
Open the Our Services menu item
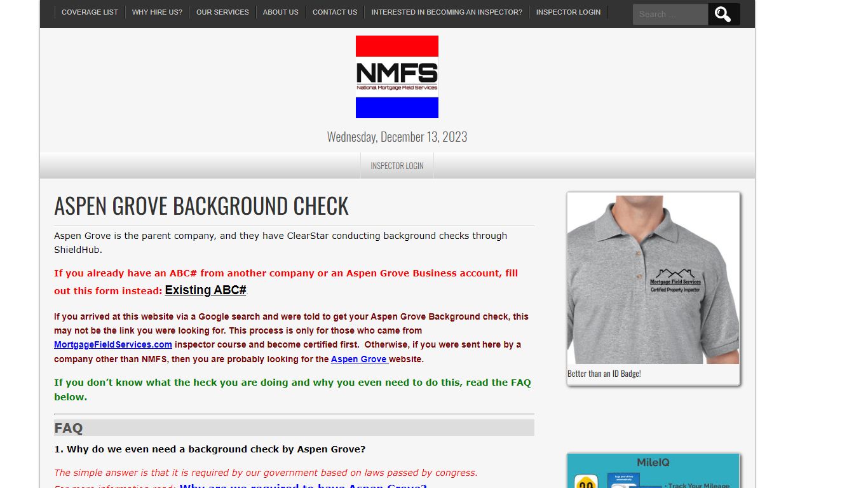point(222,12)
